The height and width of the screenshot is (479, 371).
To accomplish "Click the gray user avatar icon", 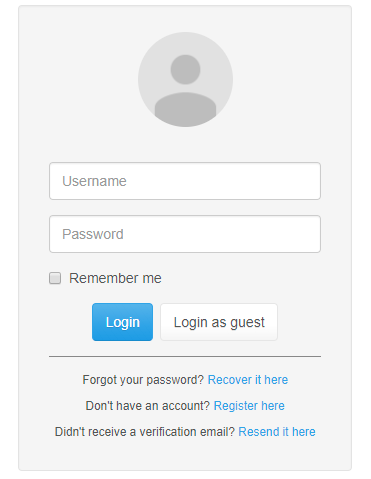I will (x=185, y=79).
